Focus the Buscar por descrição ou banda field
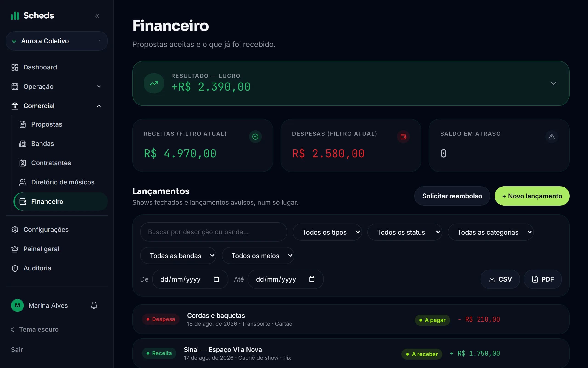 (213, 232)
